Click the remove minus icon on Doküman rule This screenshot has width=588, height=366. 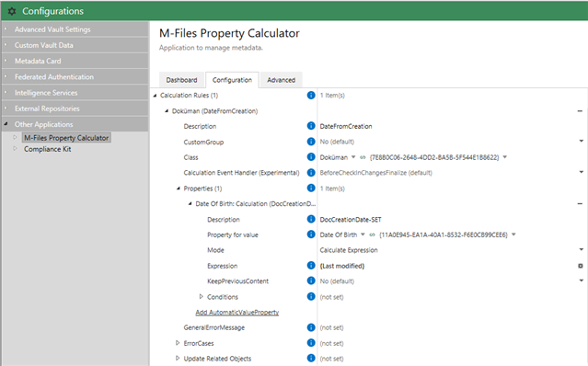coord(580,111)
